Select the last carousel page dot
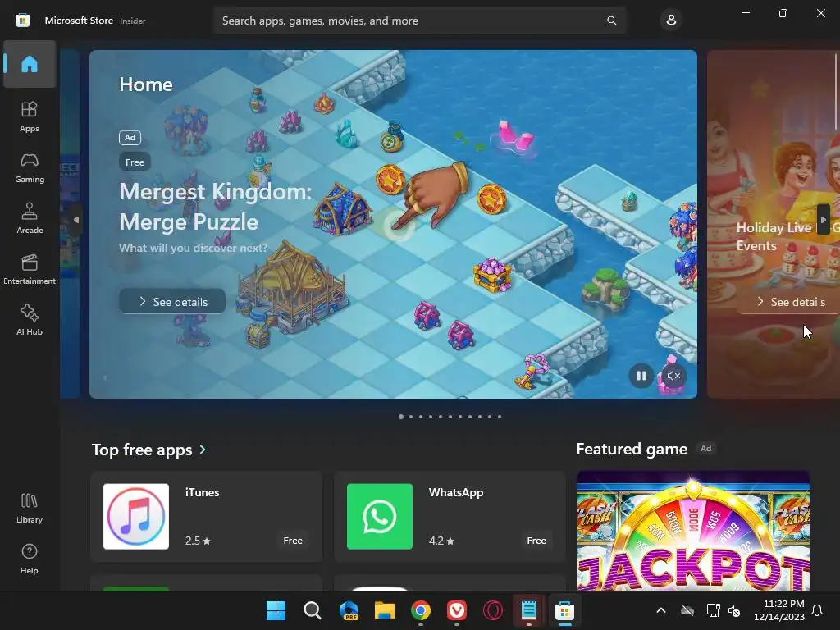The height and width of the screenshot is (630, 840). tap(500, 416)
